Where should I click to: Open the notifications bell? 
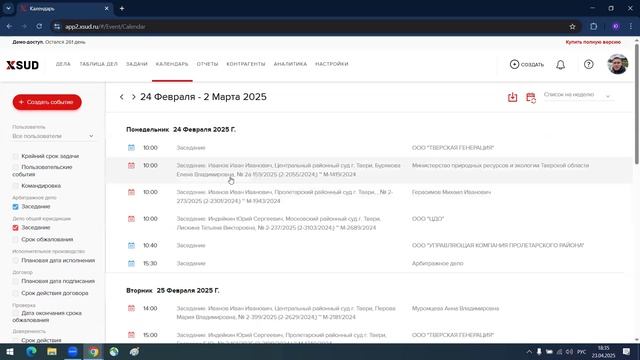[560, 64]
